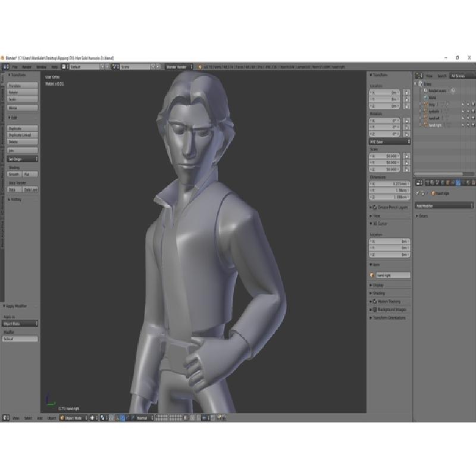This screenshot has width=476, height=476.
Task: Click the Duplicate Linked button
Action: coord(23,135)
